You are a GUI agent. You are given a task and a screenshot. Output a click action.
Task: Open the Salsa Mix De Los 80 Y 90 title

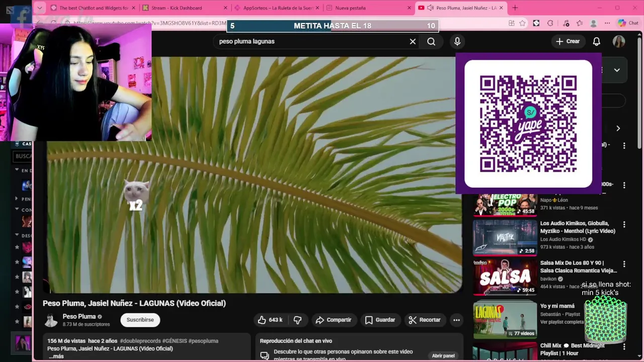pos(579,266)
